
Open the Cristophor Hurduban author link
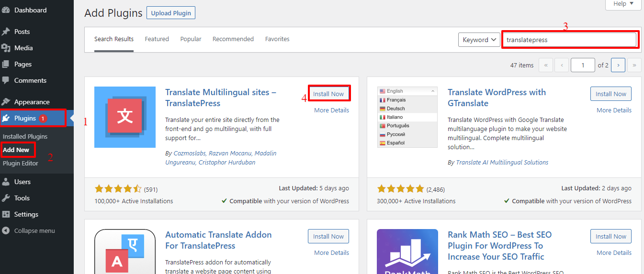227,162
